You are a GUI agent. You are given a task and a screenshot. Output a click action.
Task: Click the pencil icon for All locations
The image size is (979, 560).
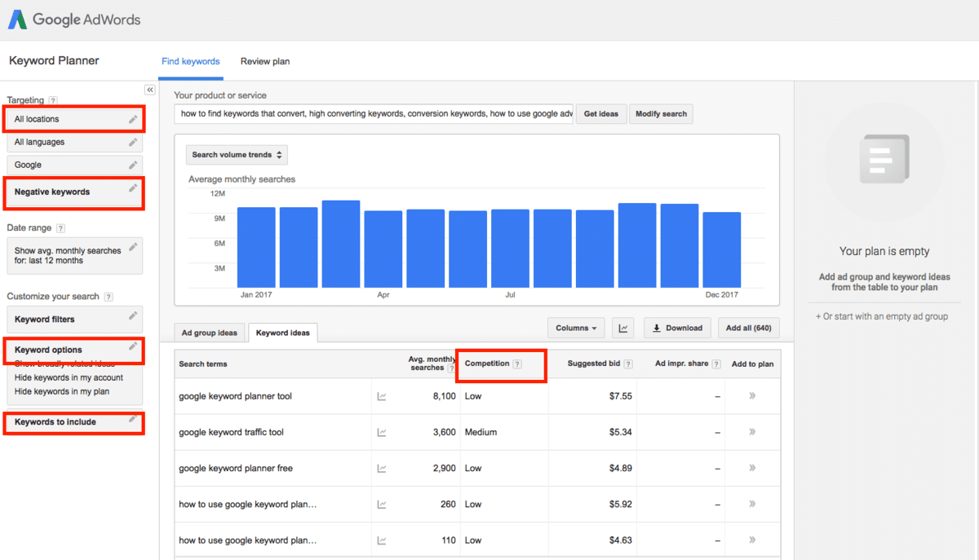point(133,120)
